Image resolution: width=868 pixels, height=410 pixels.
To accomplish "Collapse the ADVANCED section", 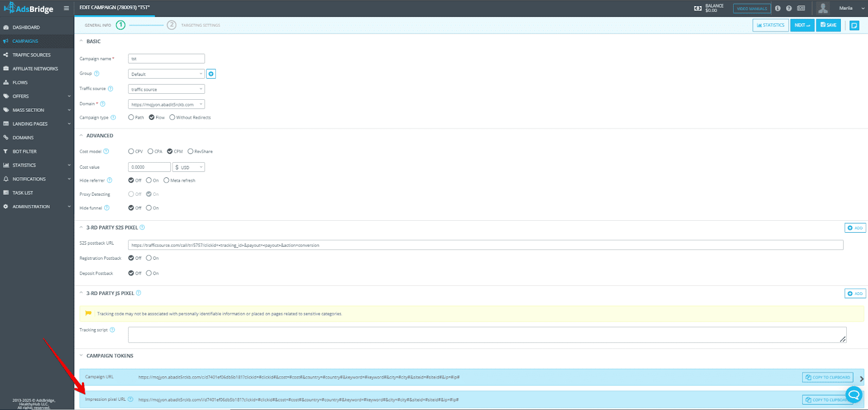I will pyautogui.click(x=81, y=136).
